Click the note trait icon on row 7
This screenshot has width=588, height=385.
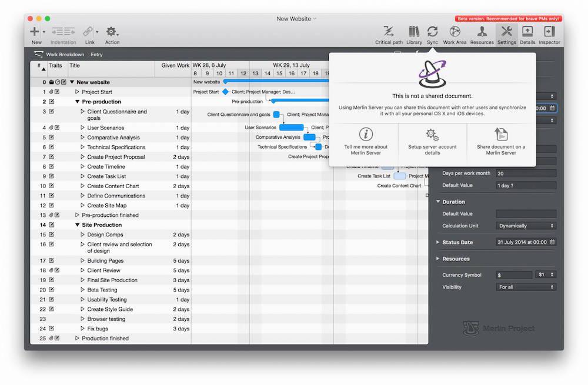pyautogui.click(x=51, y=157)
